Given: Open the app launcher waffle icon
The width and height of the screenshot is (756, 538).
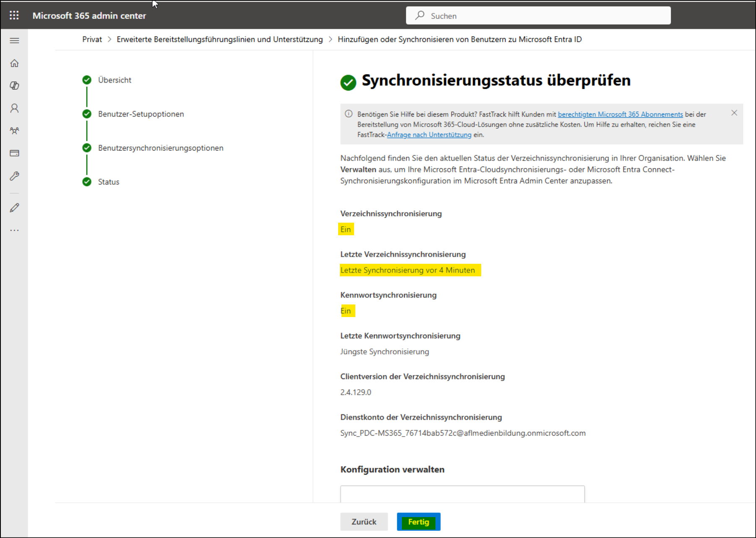Looking at the screenshot, I should (14, 16).
